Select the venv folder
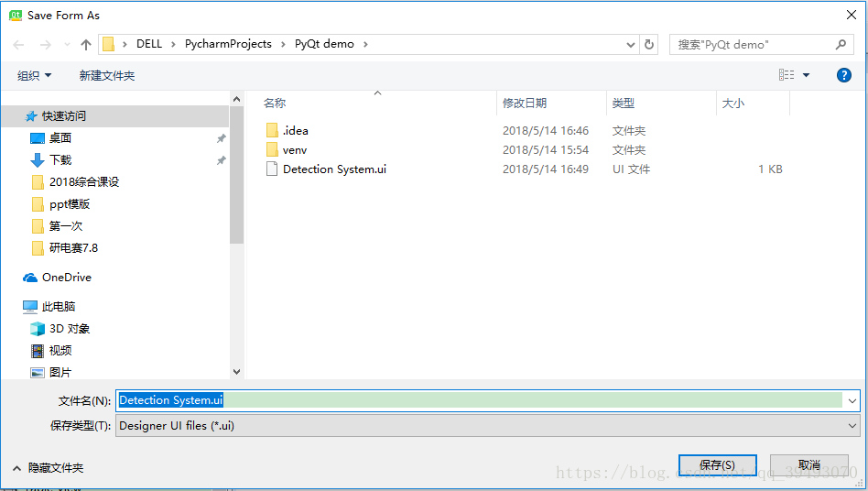868x491 pixels. click(295, 150)
